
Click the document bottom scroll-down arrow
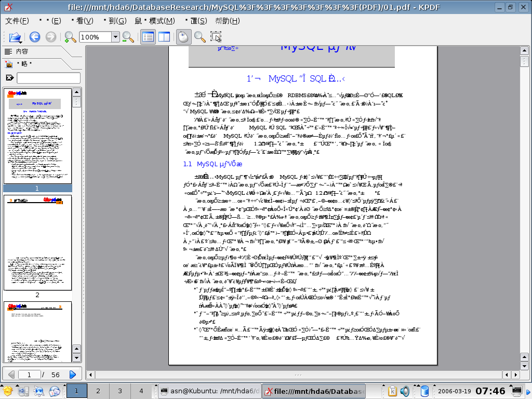click(524, 366)
